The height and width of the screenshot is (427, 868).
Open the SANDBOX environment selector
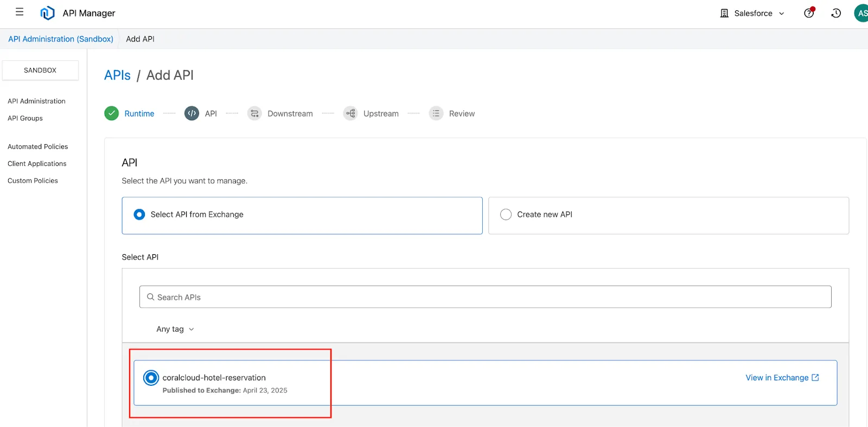(40, 70)
